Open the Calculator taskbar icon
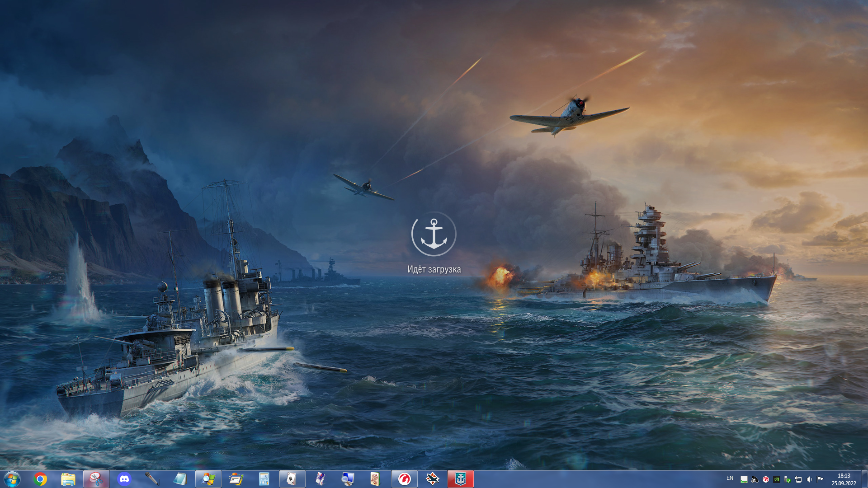 tap(264, 479)
